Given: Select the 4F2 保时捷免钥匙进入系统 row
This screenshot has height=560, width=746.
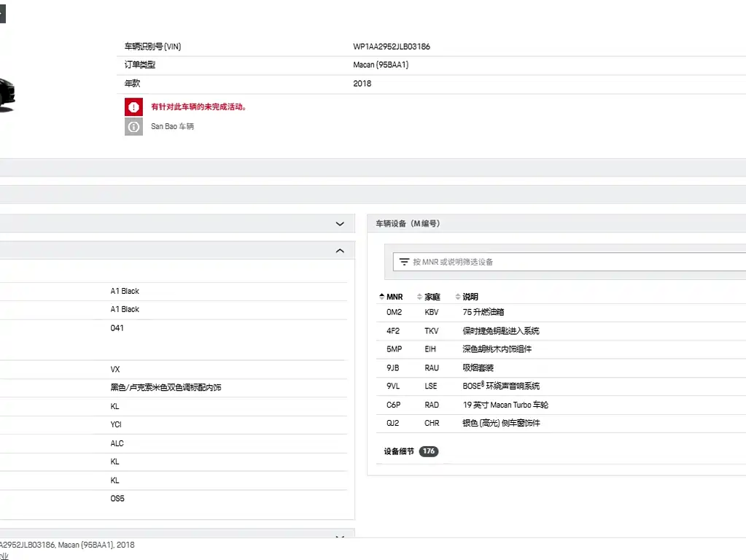Looking at the screenshot, I should [x=561, y=330].
